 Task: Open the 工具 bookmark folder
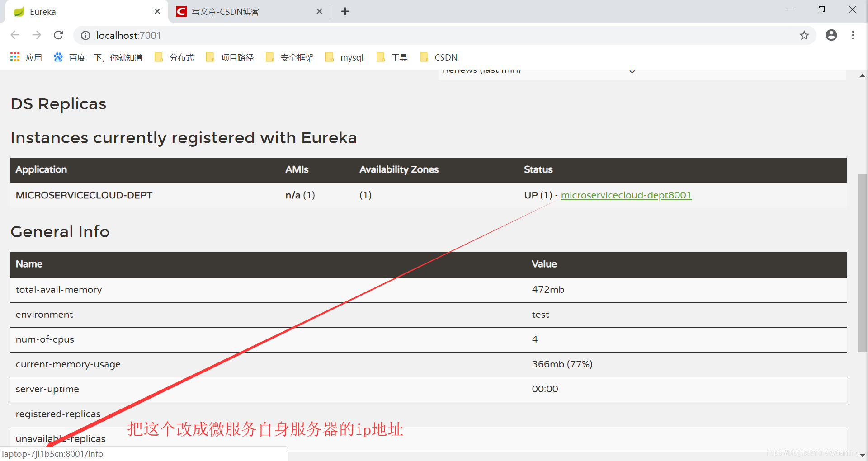[x=392, y=57]
